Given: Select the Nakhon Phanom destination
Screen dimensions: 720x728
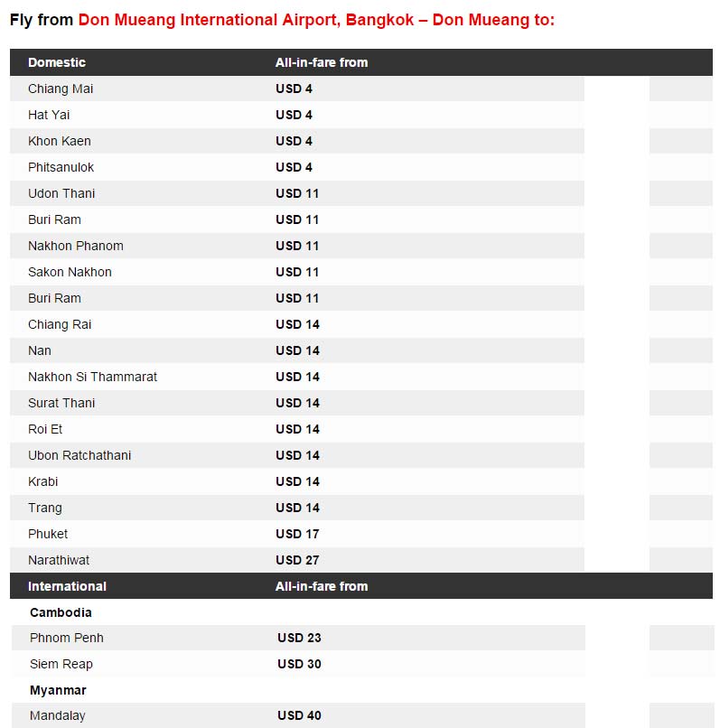Looking at the screenshot, I should click(x=76, y=246).
